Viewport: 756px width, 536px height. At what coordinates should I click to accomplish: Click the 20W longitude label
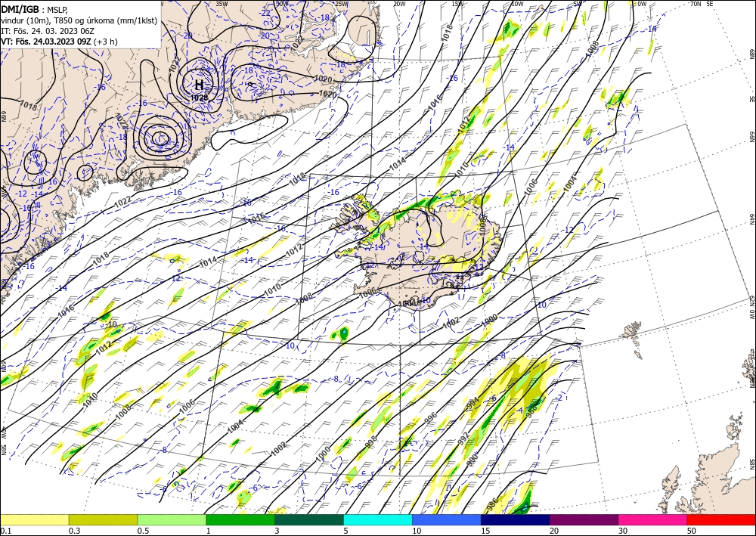pos(399,4)
